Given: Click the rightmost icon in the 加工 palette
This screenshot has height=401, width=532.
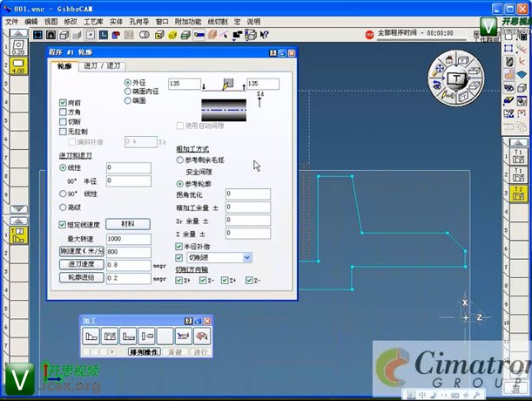Looking at the screenshot, I should 201,336.
